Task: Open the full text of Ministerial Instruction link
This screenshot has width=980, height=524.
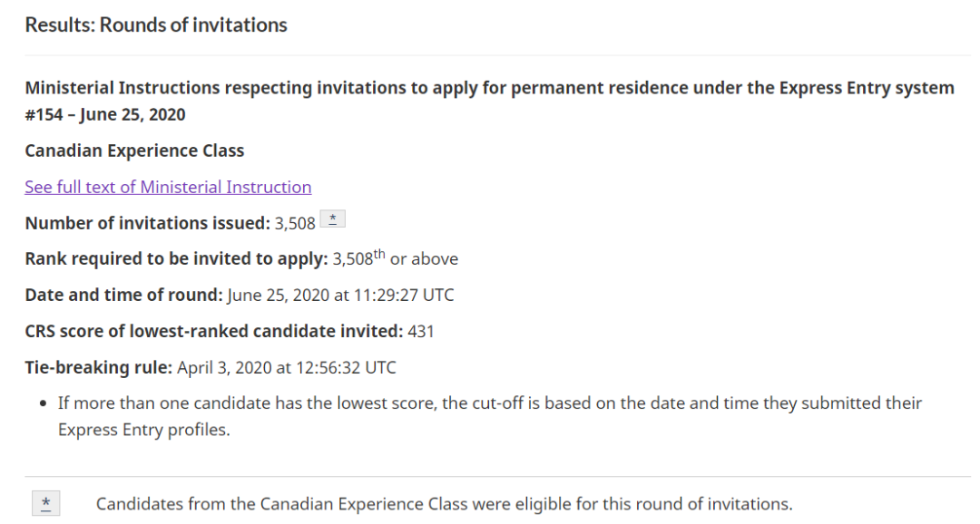Action: pyautogui.click(x=168, y=187)
